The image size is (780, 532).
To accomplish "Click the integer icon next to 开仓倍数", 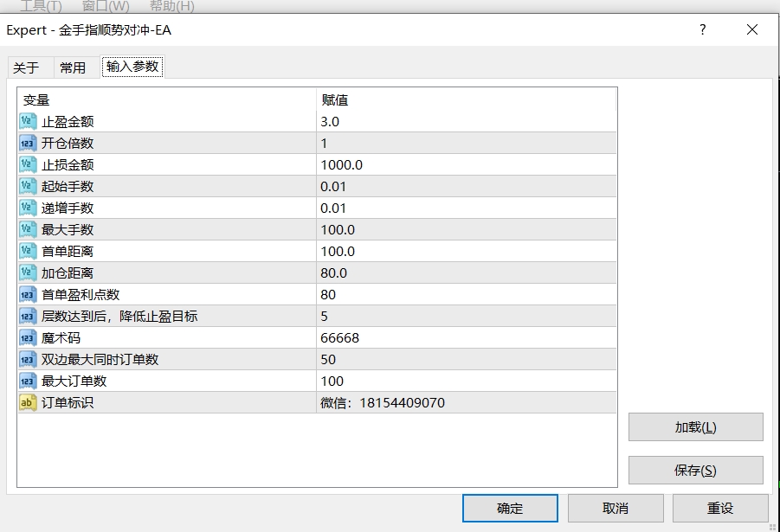I will click(x=28, y=144).
